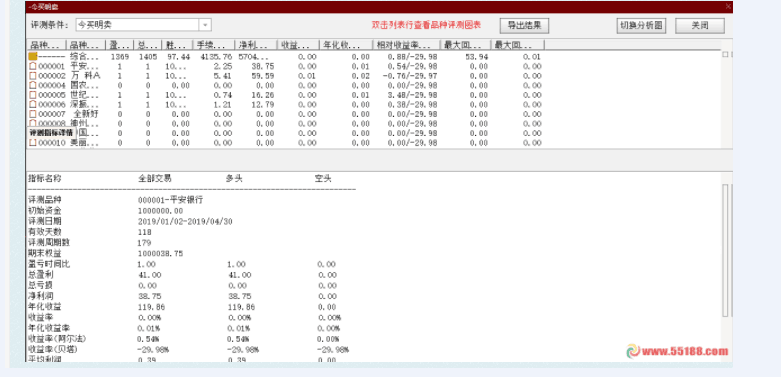781x377 pixels.
Task: Click the document icon beside 000005
Action: 33,95
